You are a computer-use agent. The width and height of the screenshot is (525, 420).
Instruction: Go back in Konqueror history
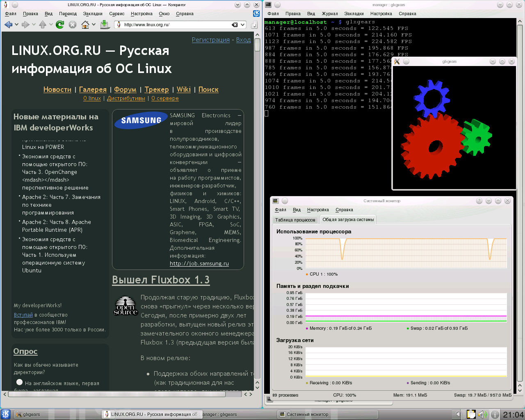8,25
